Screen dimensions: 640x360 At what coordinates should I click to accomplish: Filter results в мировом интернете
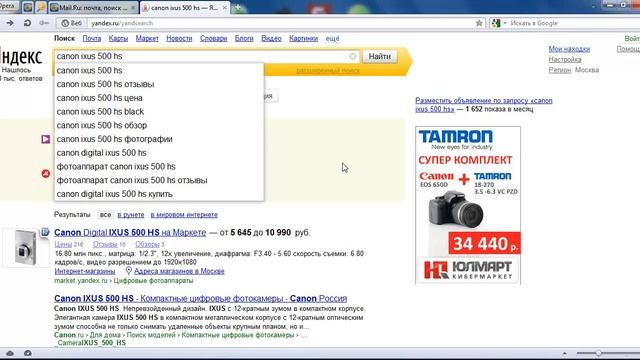[x=184, y=215]
